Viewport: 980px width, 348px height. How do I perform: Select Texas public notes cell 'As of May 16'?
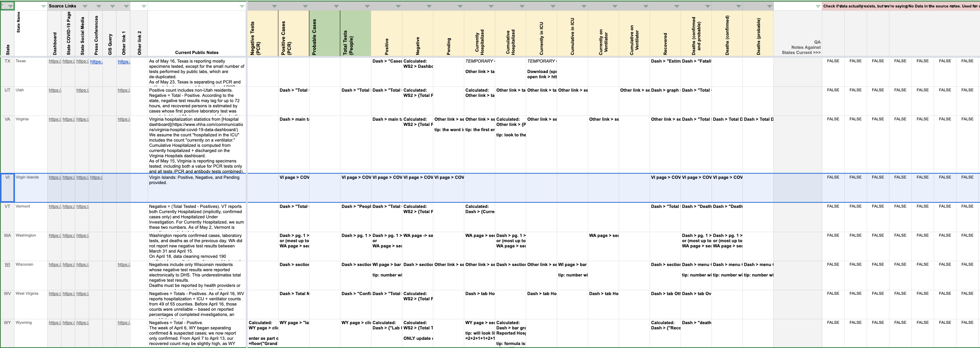(197, 72)
